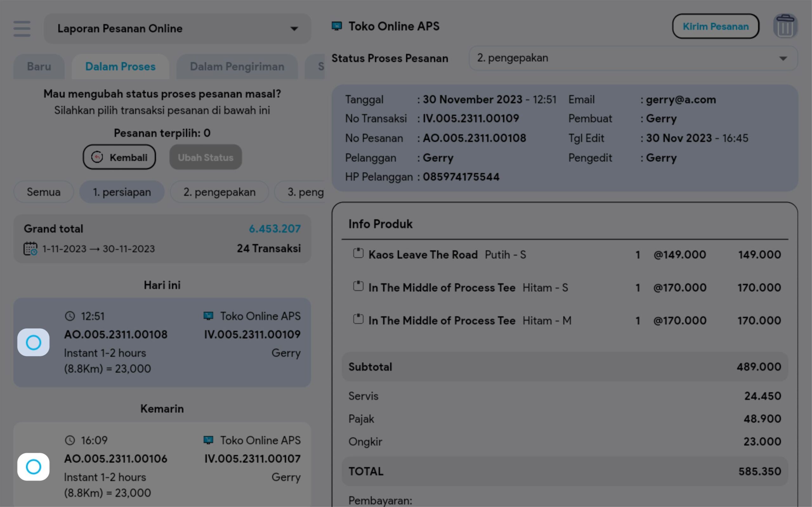The height and width of the screenshot is (507, 812).
Task: Select order AO.005.2311.00106 radio circle
Action: pyautogui.click(x=34, y=466)
